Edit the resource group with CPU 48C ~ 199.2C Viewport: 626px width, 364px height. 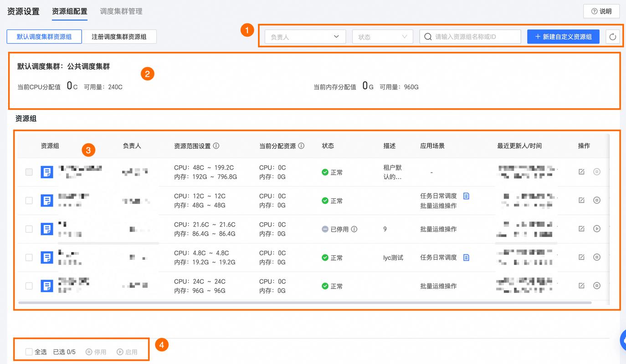tap(581, 172)
